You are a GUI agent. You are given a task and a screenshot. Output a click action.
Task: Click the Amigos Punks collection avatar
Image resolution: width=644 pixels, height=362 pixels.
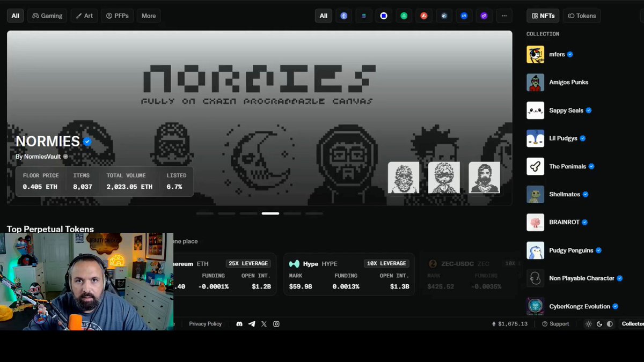[535, 82]
